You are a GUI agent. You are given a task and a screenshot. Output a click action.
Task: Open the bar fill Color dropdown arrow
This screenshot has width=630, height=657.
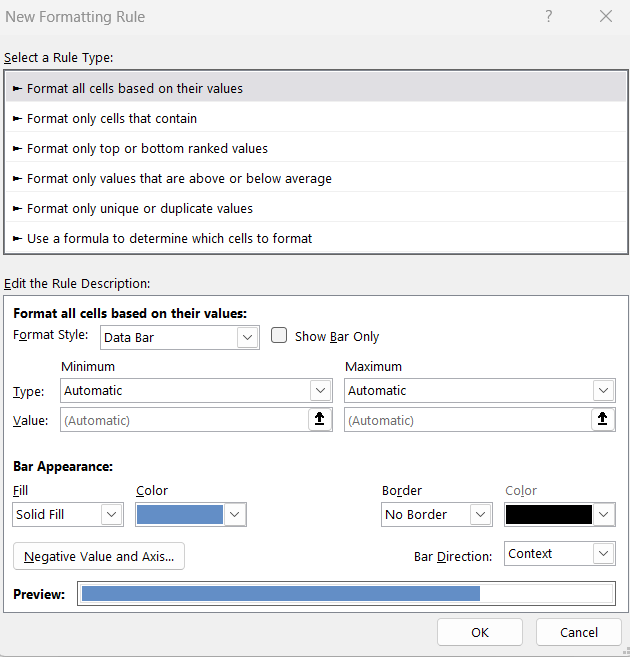point(235,514)
